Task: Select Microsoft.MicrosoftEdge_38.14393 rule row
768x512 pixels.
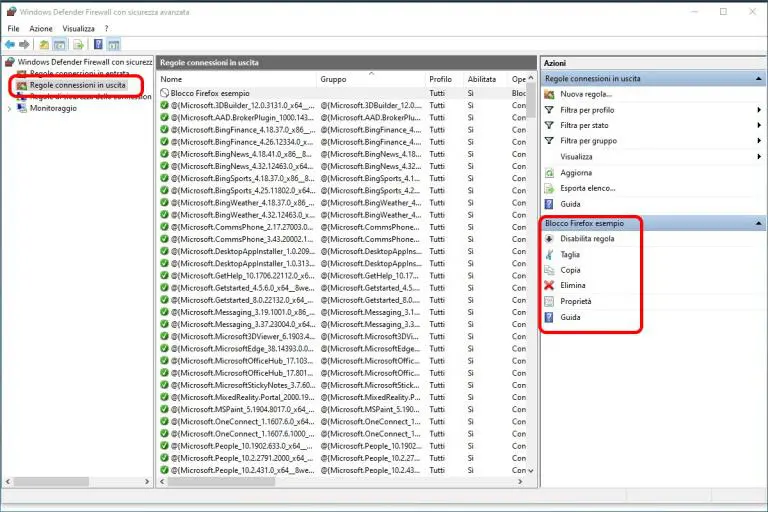Action: tap(343, 348)
